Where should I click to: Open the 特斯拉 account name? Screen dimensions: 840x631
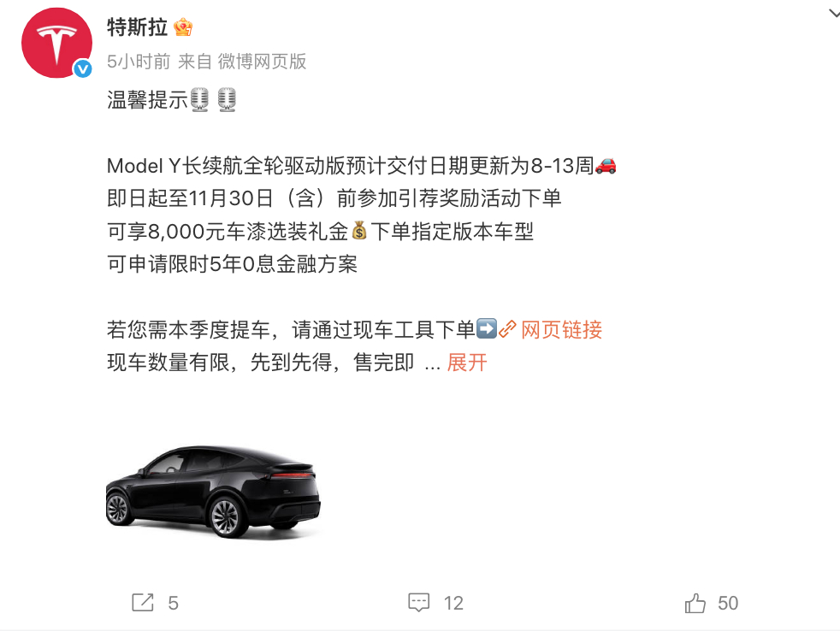[137, 27]
